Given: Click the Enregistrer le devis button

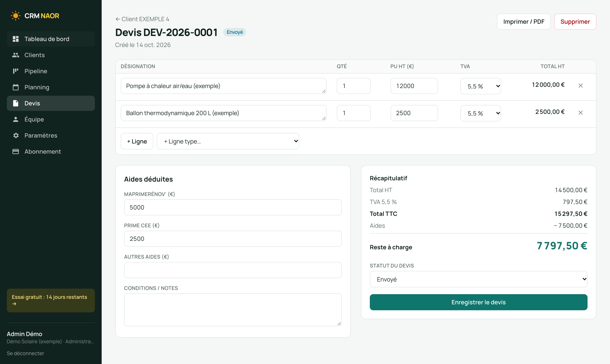Looking at the screenshot, I should pos(478,302).
